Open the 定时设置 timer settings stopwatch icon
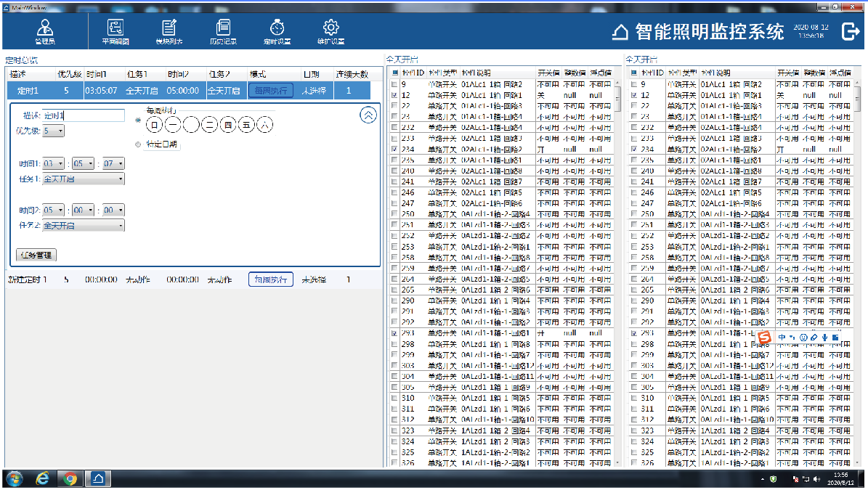The width and height of the screenshot is (868, 490). (x=277, y=31)
